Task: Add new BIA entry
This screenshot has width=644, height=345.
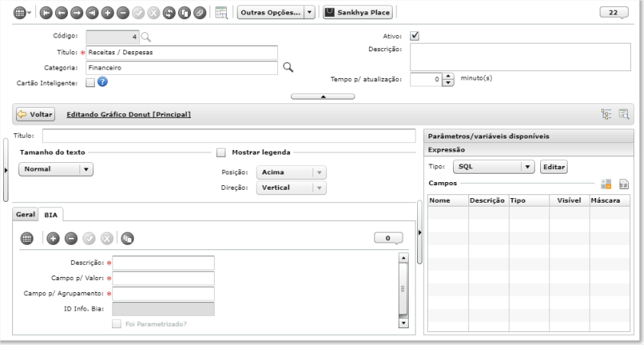Action: click(x=53, y=238)
